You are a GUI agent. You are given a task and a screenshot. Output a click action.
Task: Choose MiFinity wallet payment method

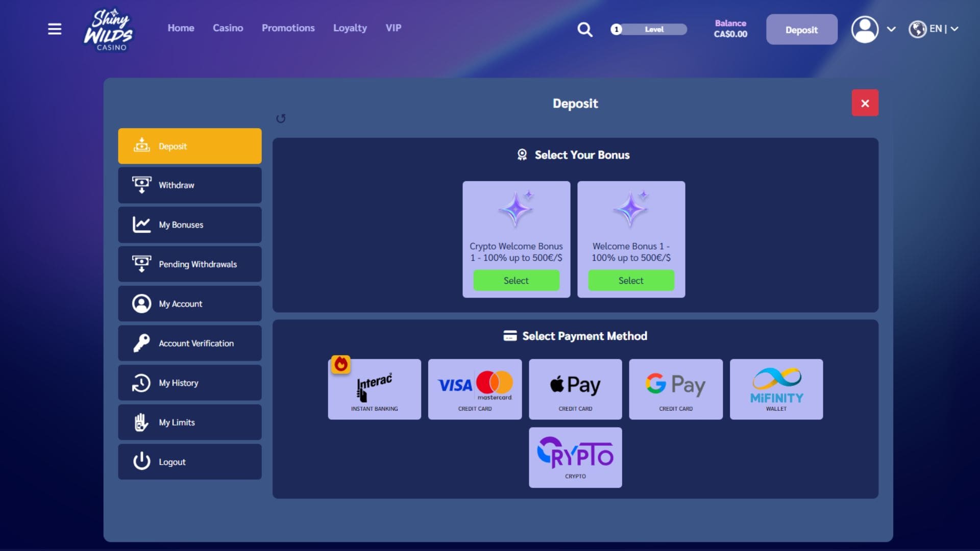[x=776, y=389]
